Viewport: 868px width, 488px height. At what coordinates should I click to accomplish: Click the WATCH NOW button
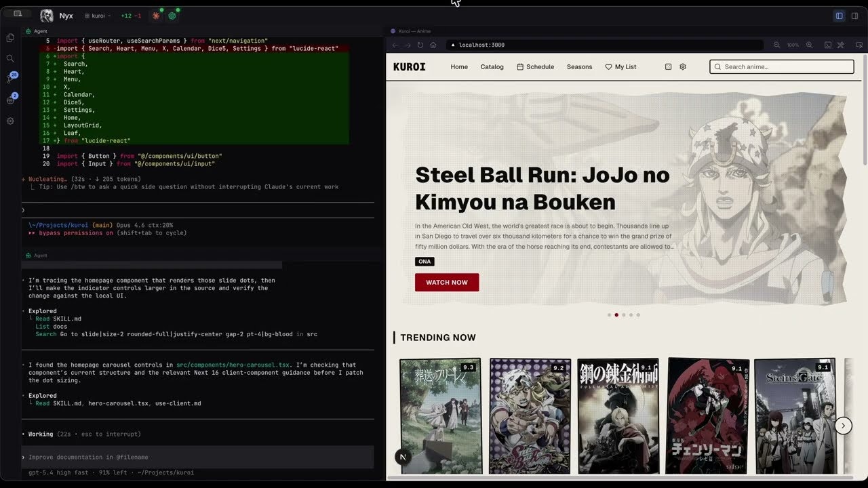pos(447,283)
